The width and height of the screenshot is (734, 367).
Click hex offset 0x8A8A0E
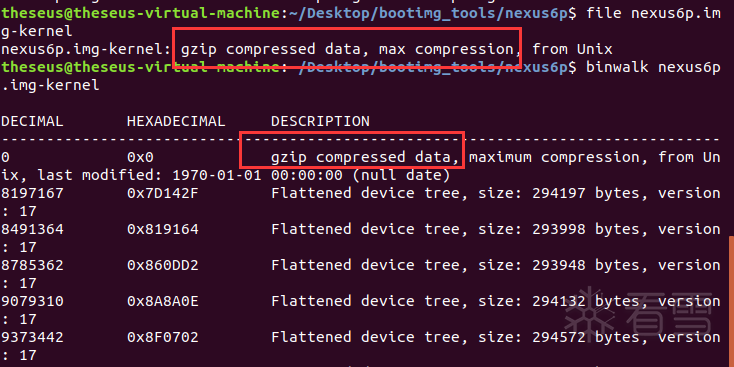coord(163,301)
